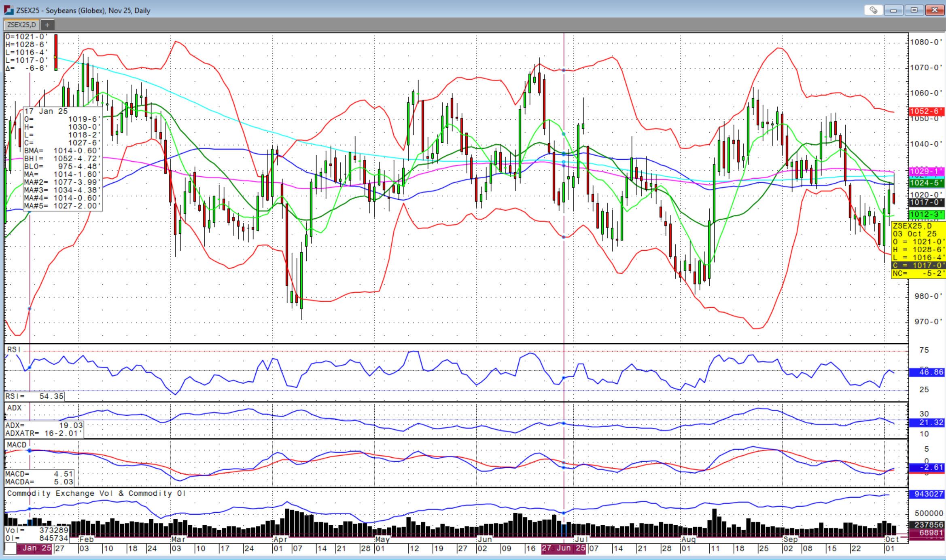Viewport: 946px width, 560px height.
Task: Click the blue 46.86 RSI value label
Action: 926,372
